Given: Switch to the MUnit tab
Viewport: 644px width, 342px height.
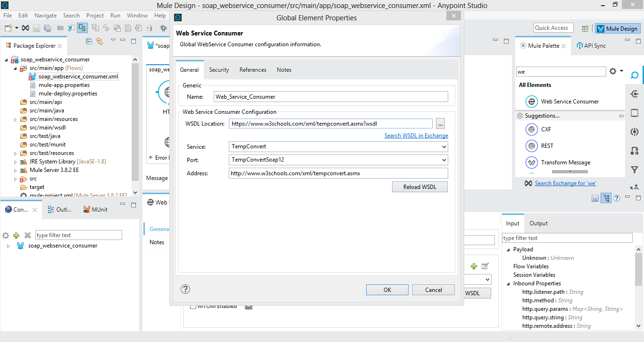Looking at the screenshot, I should (95, 210).
